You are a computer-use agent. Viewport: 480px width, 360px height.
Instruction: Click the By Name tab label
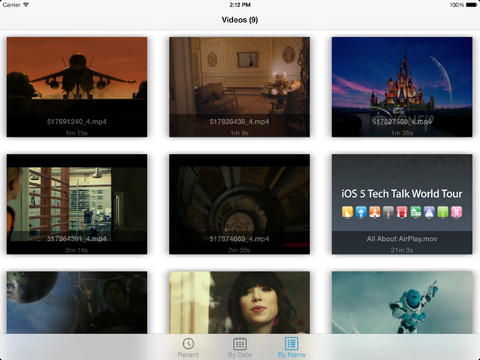click(291, 355)
